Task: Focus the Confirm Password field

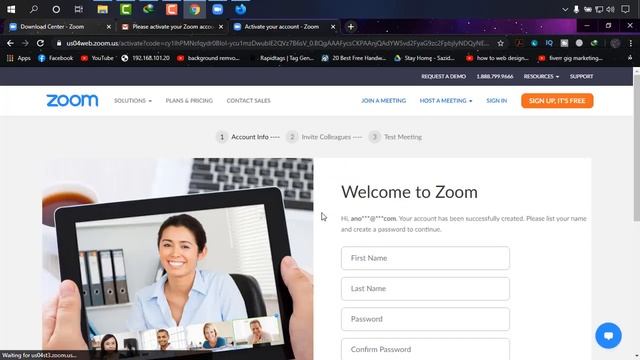Action: [x=425, y=349]
